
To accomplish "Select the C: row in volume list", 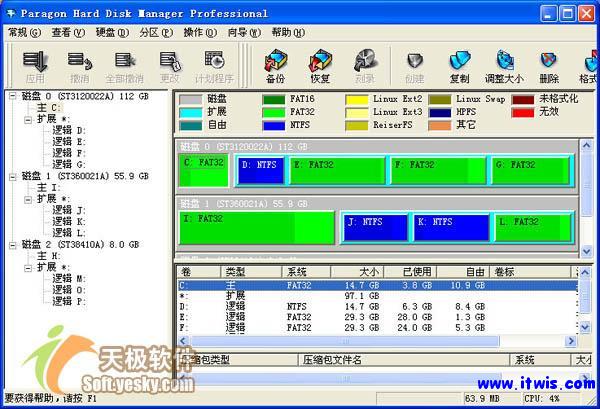I will (378, 285).
